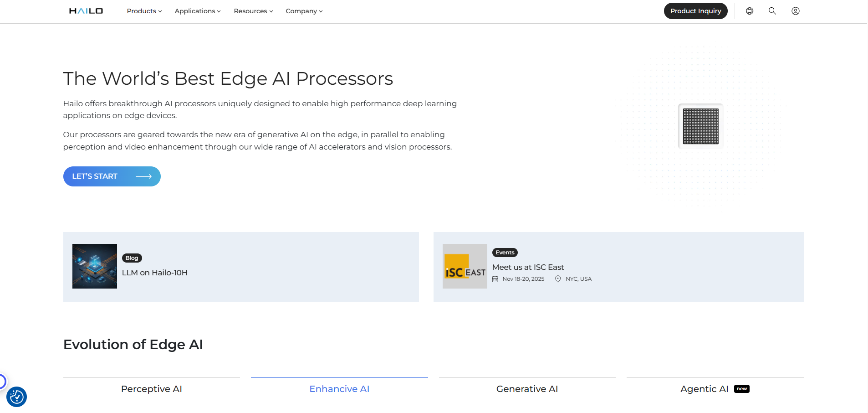Click the 'new' badge next to Agentic AI

click(742, 389)
